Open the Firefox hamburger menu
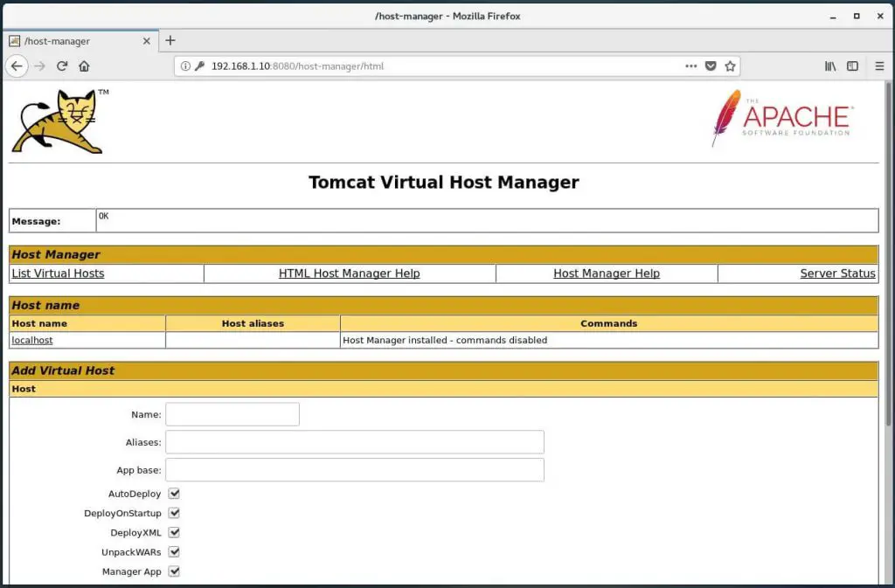Image resolution: width=895 pixels, height=588 pixels. tap(879, 66)
